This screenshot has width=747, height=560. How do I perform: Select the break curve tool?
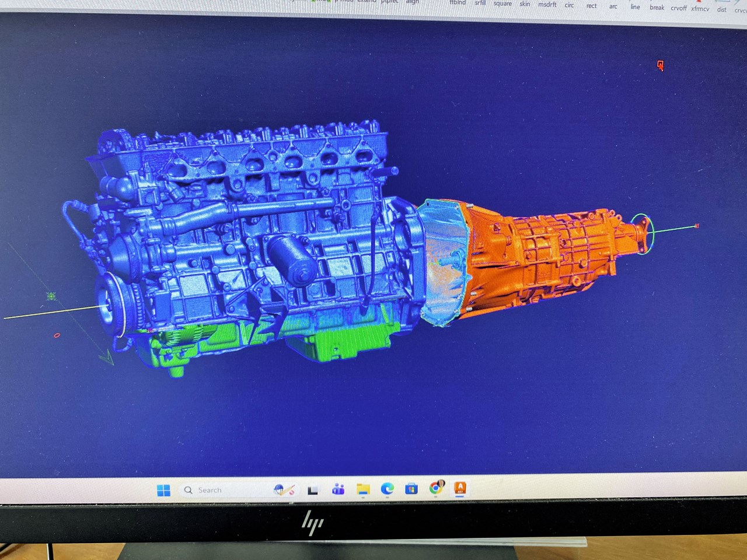click(x=657, y=8)
